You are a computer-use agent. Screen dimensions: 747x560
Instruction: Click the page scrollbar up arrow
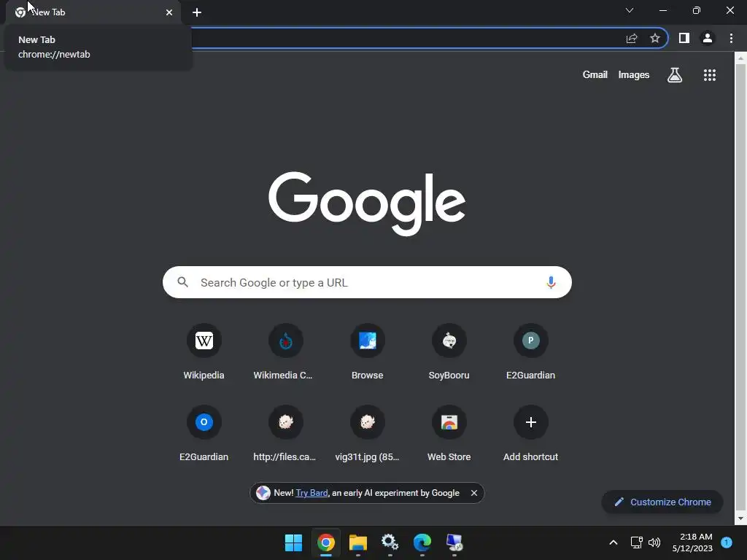[740, 58]
